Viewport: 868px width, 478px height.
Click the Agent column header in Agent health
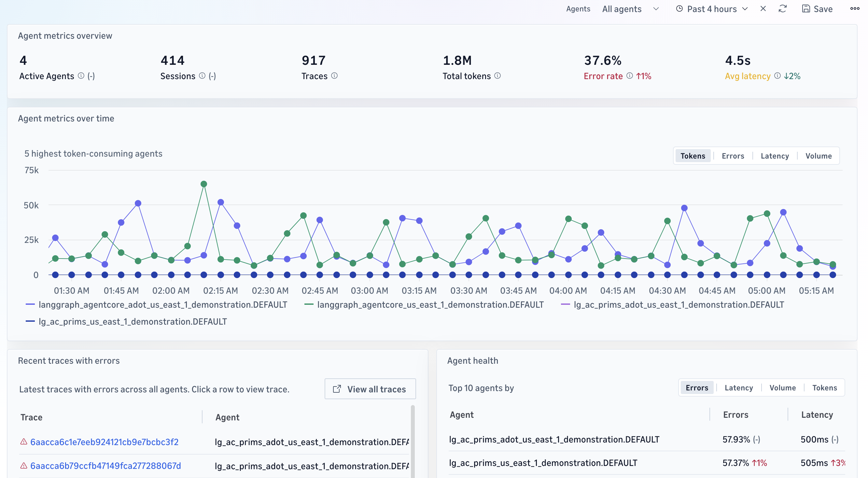point(462,415)
